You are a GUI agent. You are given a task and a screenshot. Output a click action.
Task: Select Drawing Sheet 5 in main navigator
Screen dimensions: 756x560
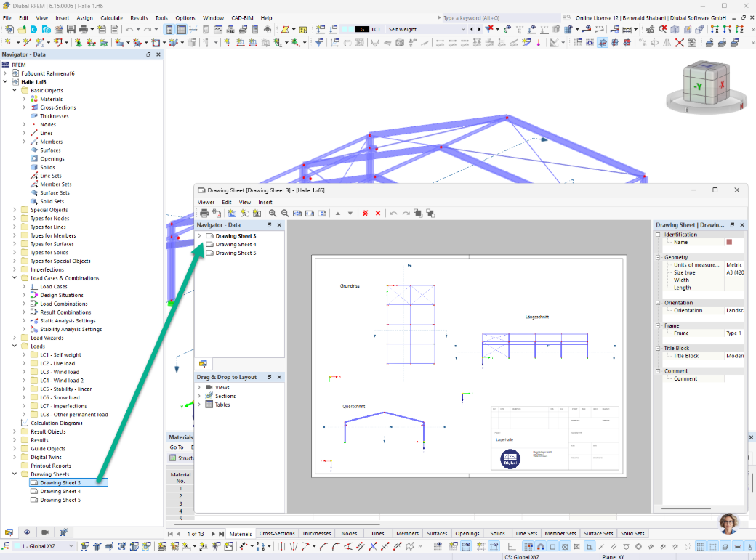pyautogui.click(x=60, y=500)
